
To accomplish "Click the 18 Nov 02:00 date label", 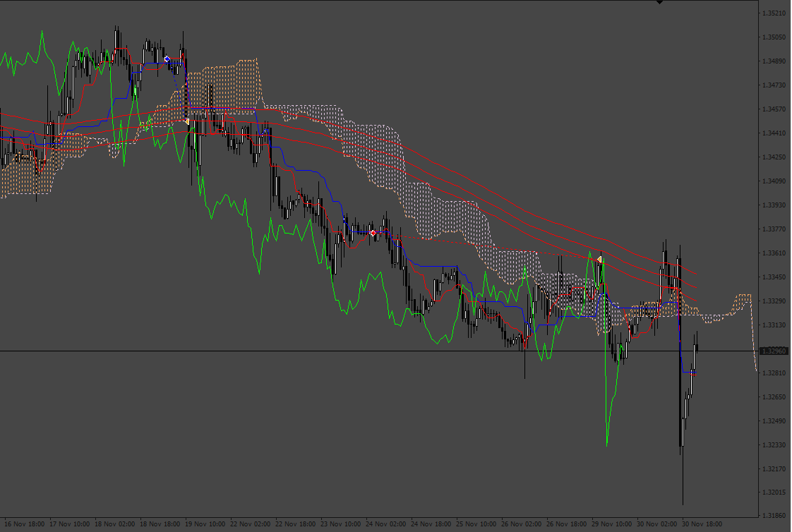I will [114, 524].
